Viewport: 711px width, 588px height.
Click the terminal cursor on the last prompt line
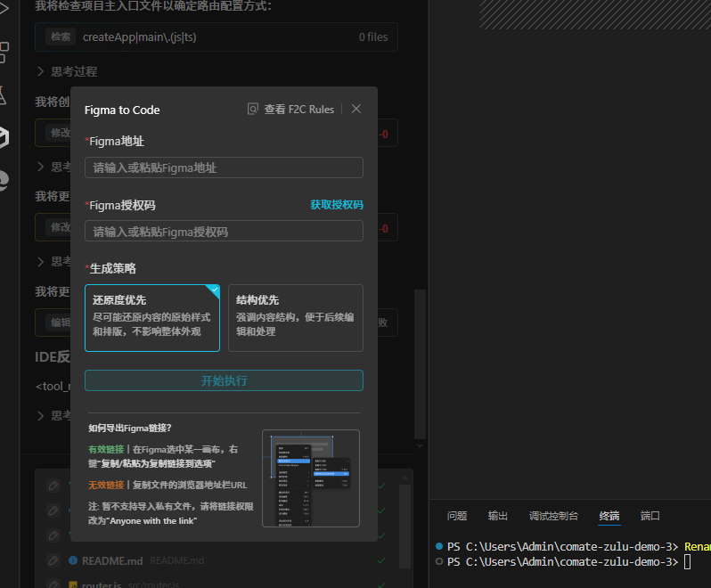coord(688,561)
